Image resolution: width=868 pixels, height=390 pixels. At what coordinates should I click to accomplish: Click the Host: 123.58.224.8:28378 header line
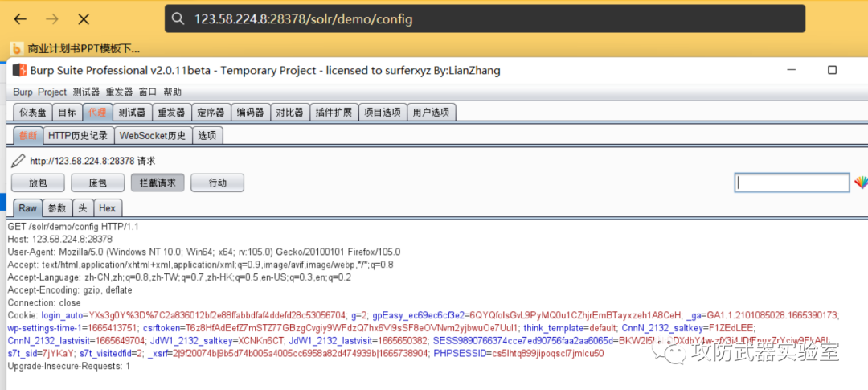pyautogui.click(x=60, y=240)
